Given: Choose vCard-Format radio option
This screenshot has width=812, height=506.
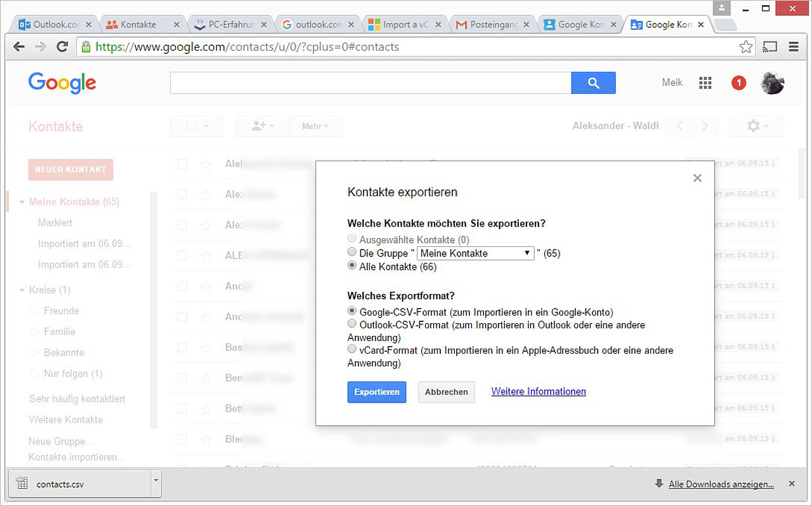Looking at the screenshot, I should point(352,349).
